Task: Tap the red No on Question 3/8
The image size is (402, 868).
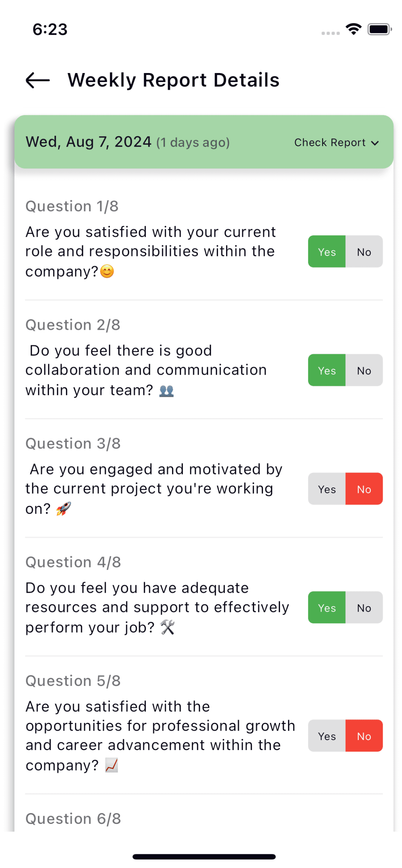Action: pyautogui.click(x=364, y=489)
